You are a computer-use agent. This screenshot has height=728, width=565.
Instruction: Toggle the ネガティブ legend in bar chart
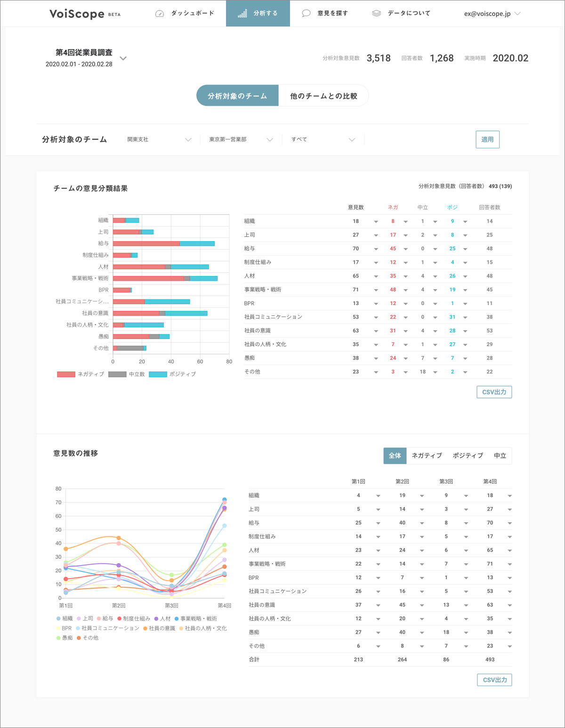(x=81, y=374)
